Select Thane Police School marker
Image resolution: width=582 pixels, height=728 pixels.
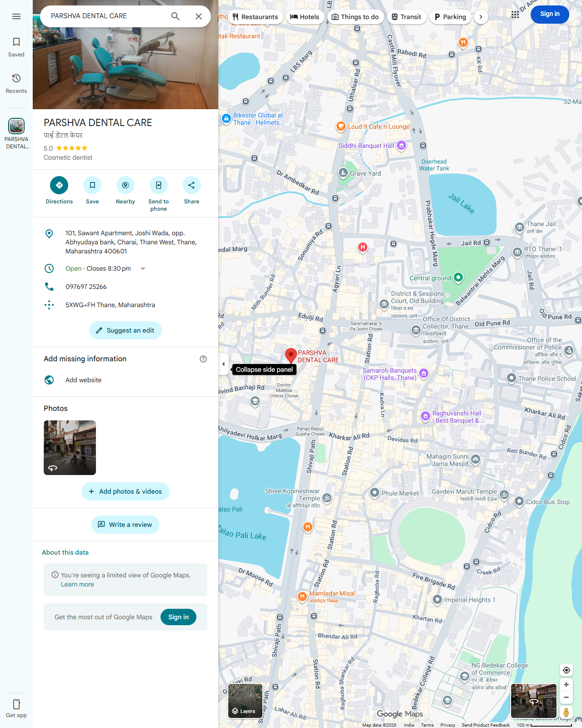(x=512, y=378)
